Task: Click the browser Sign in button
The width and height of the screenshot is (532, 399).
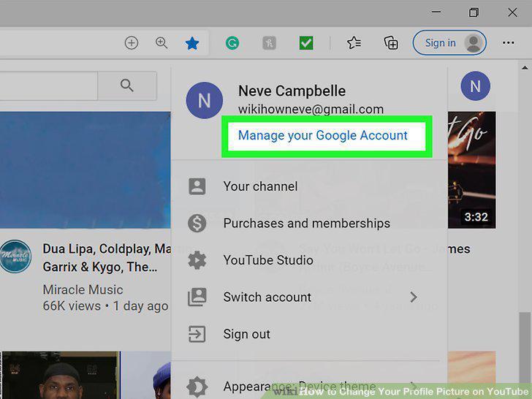Action: pyautogui.click(x=449, y=42)
